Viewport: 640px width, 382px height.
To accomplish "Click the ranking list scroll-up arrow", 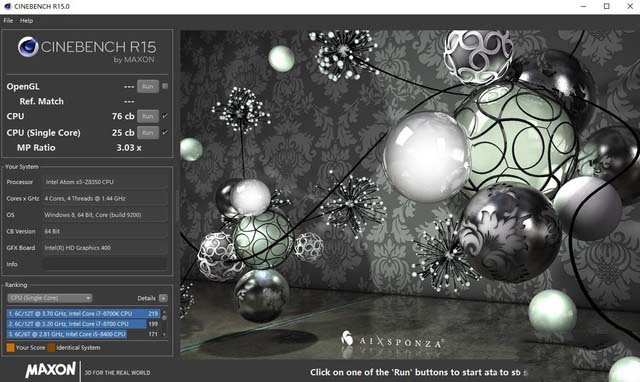I will (164, 312).
